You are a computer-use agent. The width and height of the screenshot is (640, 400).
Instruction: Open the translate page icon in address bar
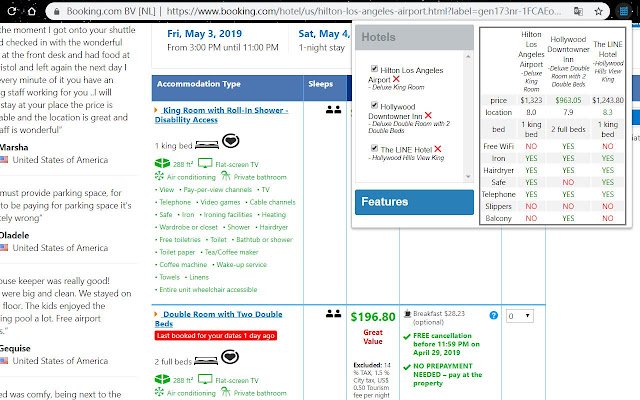pyautogui.click(x=578, y=11)
